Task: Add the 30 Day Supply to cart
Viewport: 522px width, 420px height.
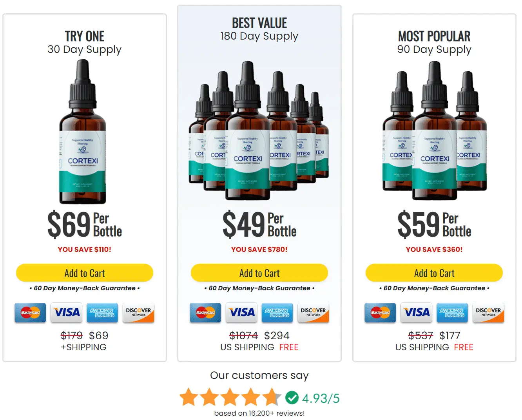Action: pos(85,273)
